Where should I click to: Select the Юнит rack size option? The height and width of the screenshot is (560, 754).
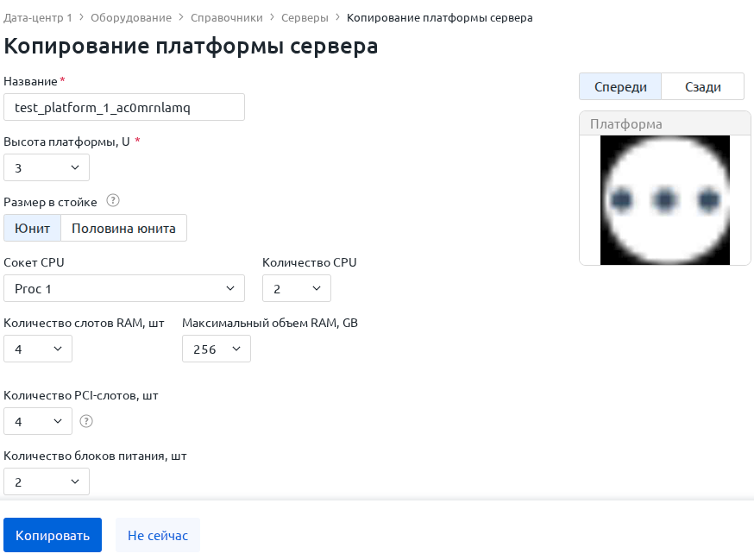click(32, 228)
